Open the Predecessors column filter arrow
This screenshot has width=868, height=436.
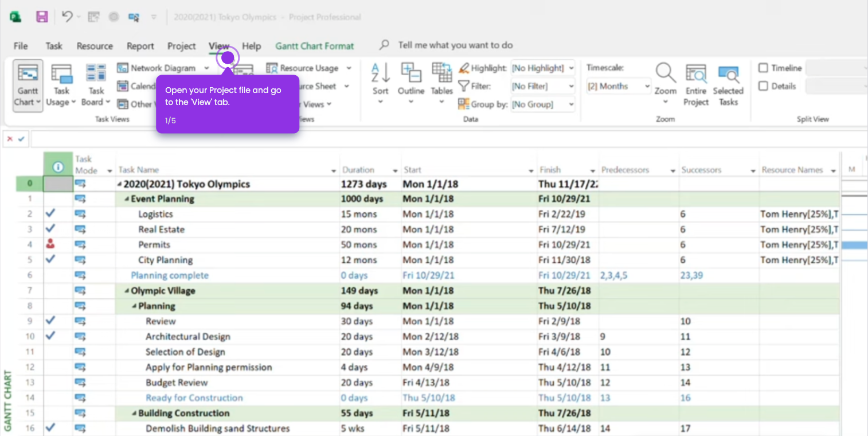pos(673,171)
